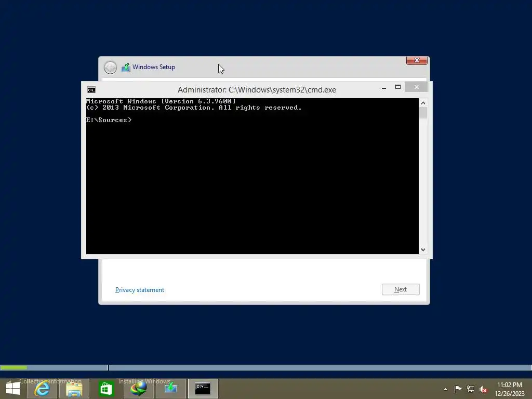The width and height of the screenshot is (532, 399).
Task: Open Action Center flag in system tray
Action: tap(458, 389)
